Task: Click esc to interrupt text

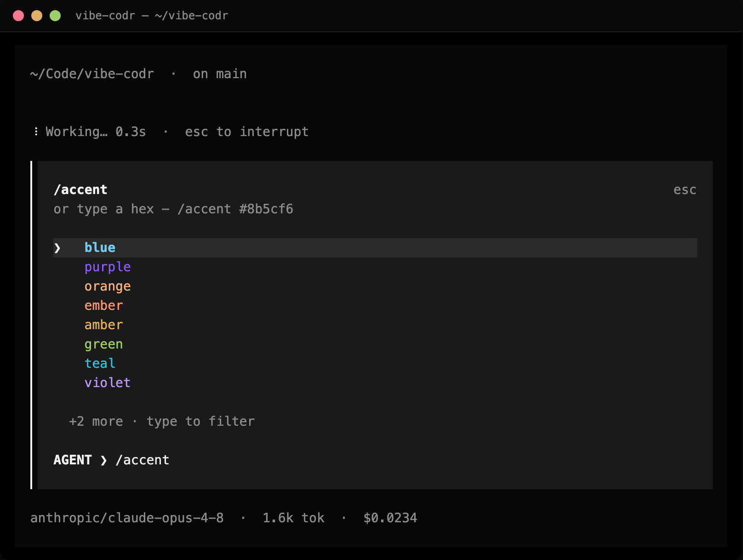Action: coord(246,132)
